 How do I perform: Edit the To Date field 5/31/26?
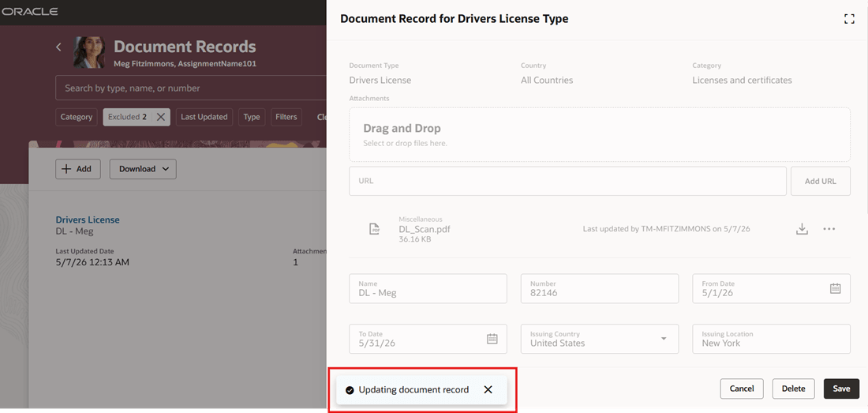point(428,339)
